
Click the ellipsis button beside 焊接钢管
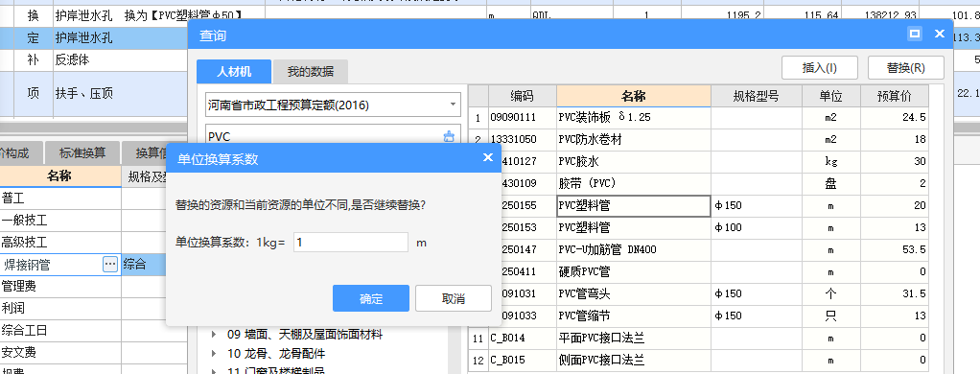click(x=110, y=265)
